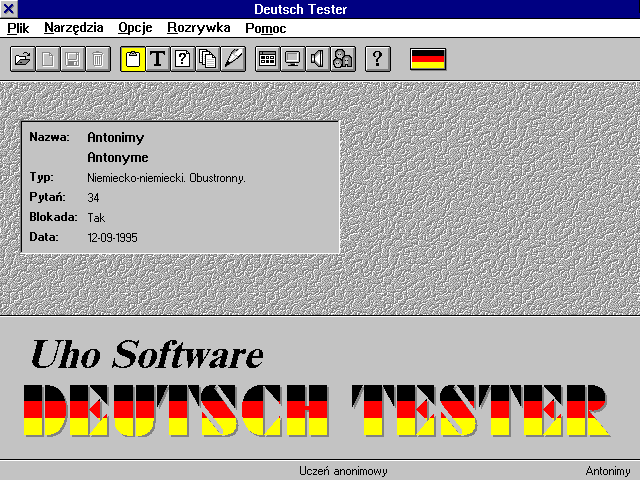Click the users faces icon
The height and width of the screenshot is (480, 640).
[342, 59]
